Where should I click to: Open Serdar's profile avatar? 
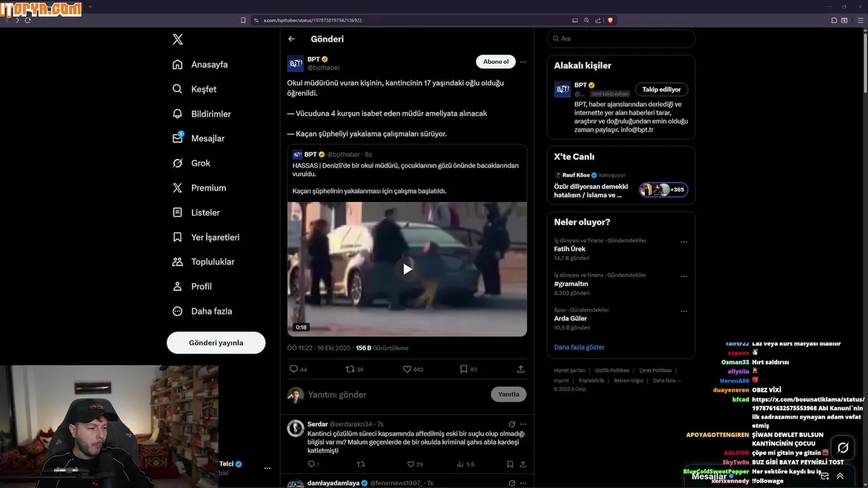[295, 428]
